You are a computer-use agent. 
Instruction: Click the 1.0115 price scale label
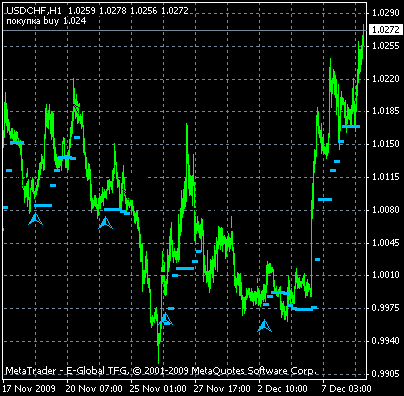(386, 177)
